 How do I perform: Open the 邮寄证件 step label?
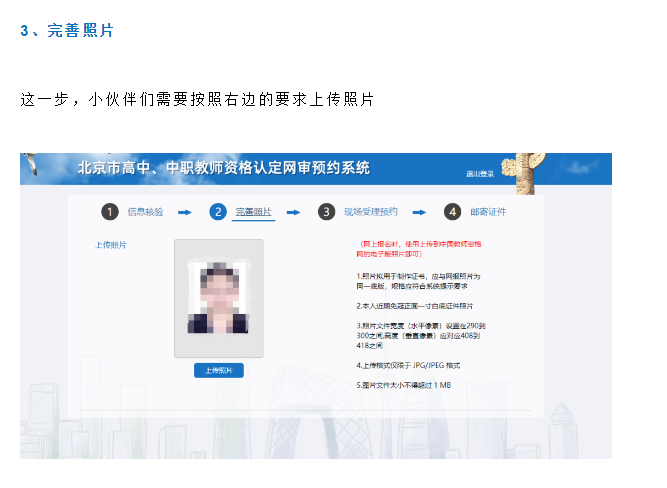(488, 211)
